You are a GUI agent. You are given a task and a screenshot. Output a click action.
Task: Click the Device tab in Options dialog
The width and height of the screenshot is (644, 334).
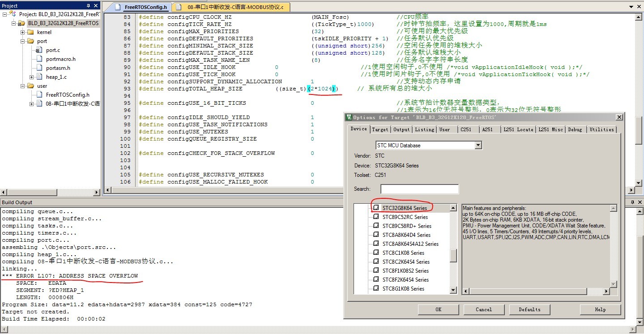click(358, 129)
